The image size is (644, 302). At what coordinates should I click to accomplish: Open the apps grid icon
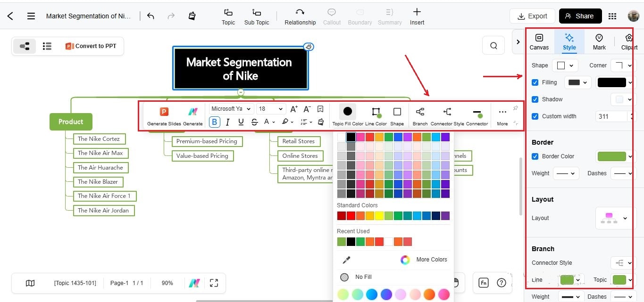tap(612, 16)
